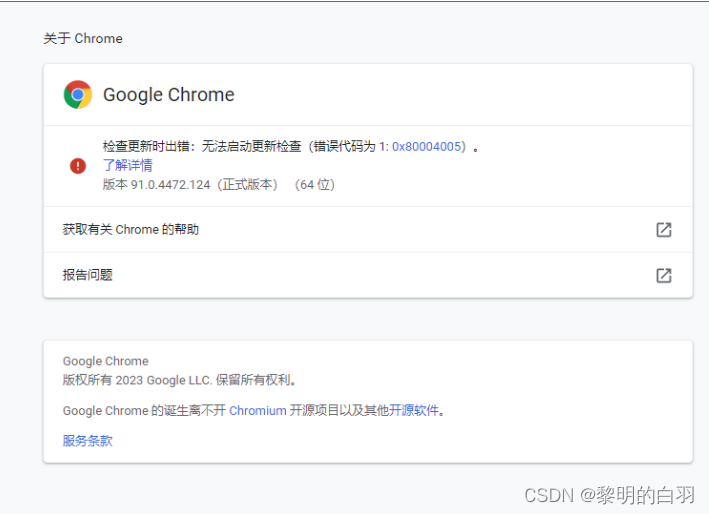
Task: Click the version text 91.0.4472.124
Action: tap(170, 185)
